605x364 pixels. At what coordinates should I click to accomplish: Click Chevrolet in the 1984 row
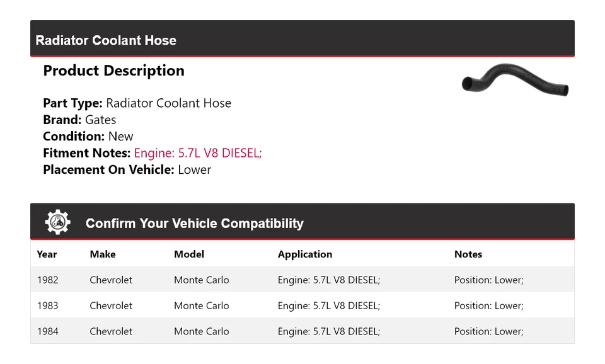point(111,332)
